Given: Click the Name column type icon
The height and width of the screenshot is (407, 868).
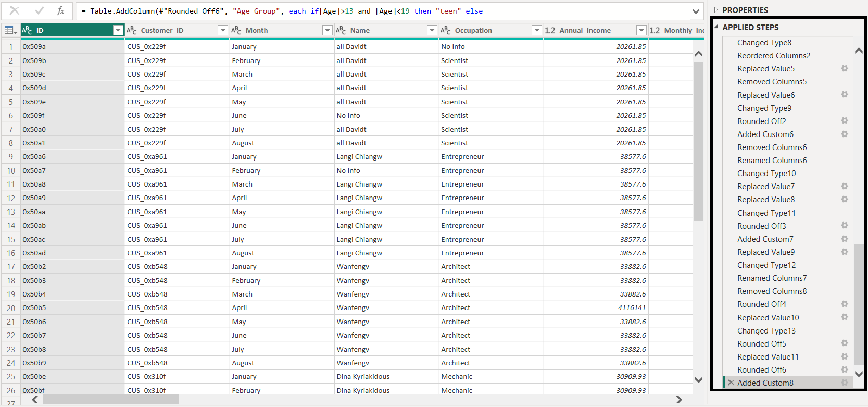Looking at the screenshot, I should click(341, 30).
